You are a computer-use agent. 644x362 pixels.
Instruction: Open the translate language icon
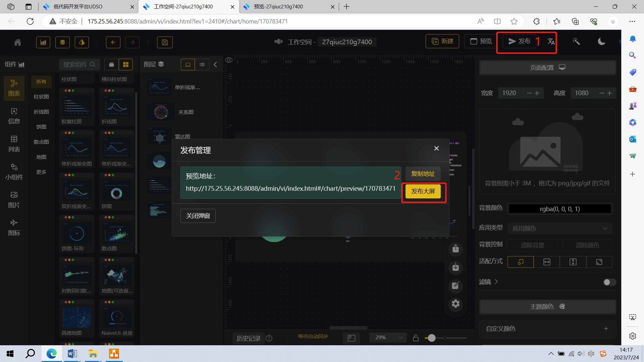(x=551, y=42)
